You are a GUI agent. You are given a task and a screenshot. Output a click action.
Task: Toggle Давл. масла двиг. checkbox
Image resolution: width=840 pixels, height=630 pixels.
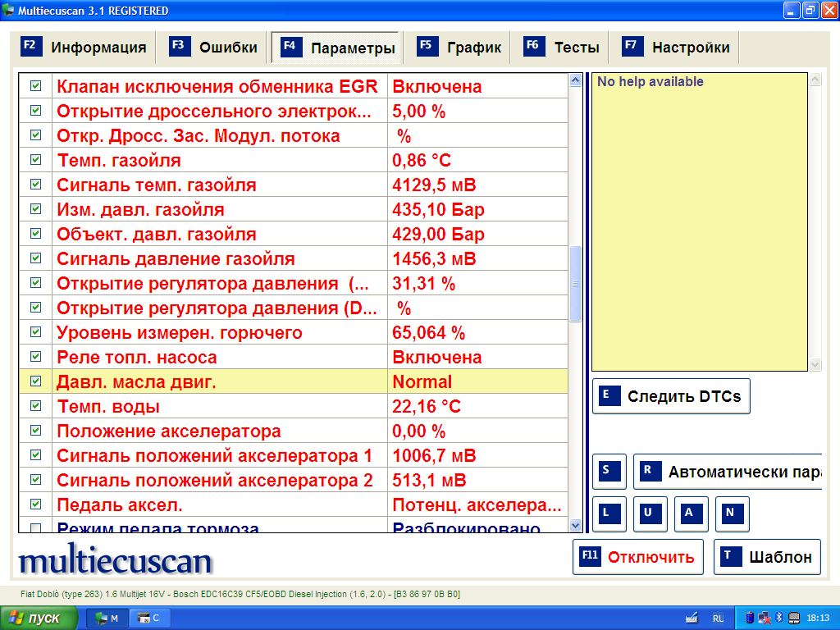(x=36, y=381)
